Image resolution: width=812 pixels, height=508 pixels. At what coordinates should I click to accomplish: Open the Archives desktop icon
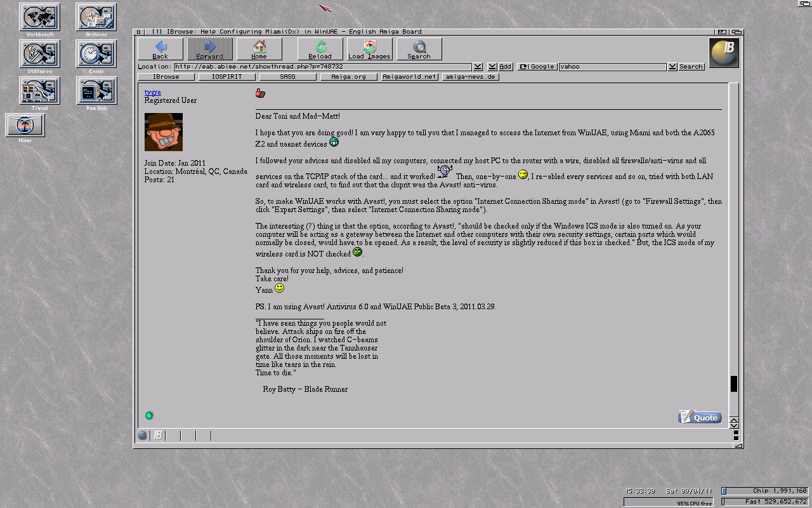click(96, 17)
